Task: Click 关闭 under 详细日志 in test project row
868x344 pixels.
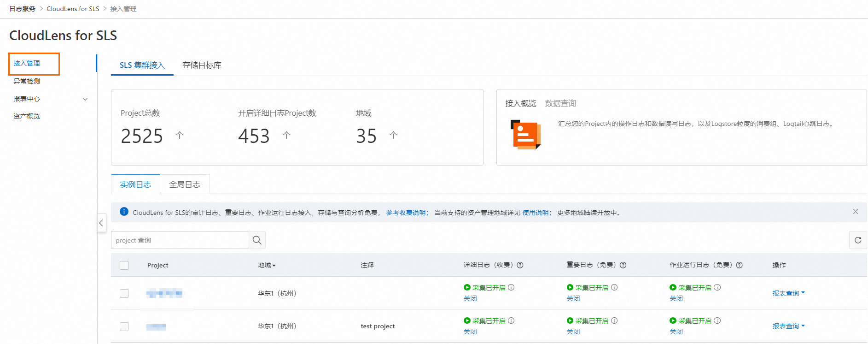Action: 470,332
